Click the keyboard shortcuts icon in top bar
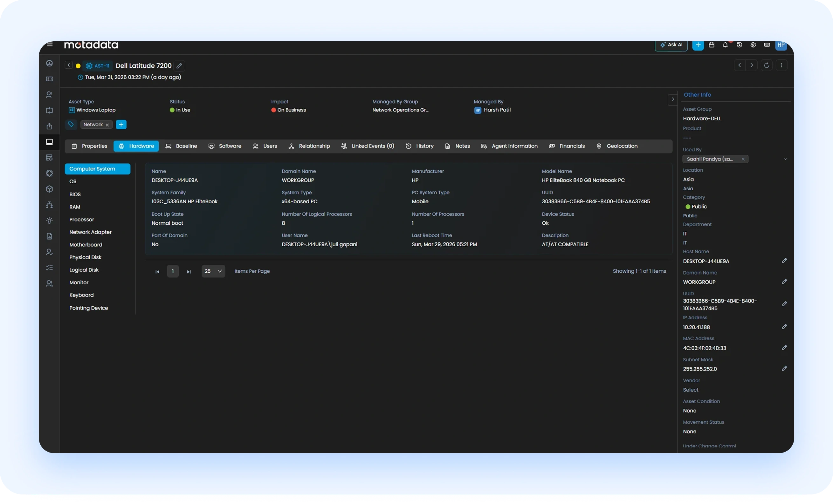The height and width of the screenshot is (504, 833). [x=767, y=45]
